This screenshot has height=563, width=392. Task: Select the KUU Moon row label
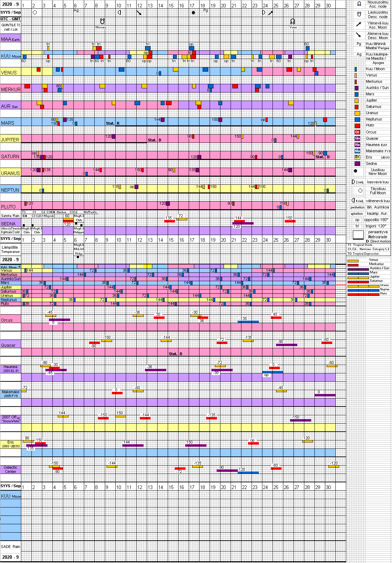[x=10, y=56]
